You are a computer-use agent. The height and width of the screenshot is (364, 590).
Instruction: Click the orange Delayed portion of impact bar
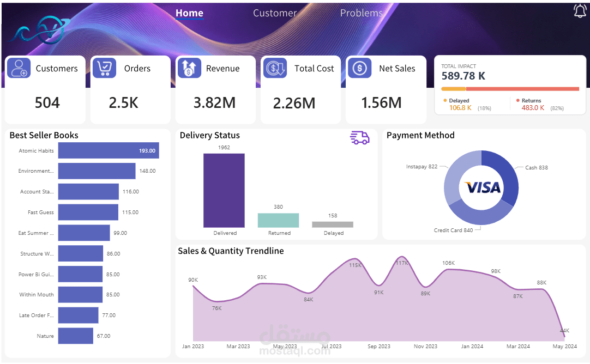pyautogui.click(x=454, y=89)
